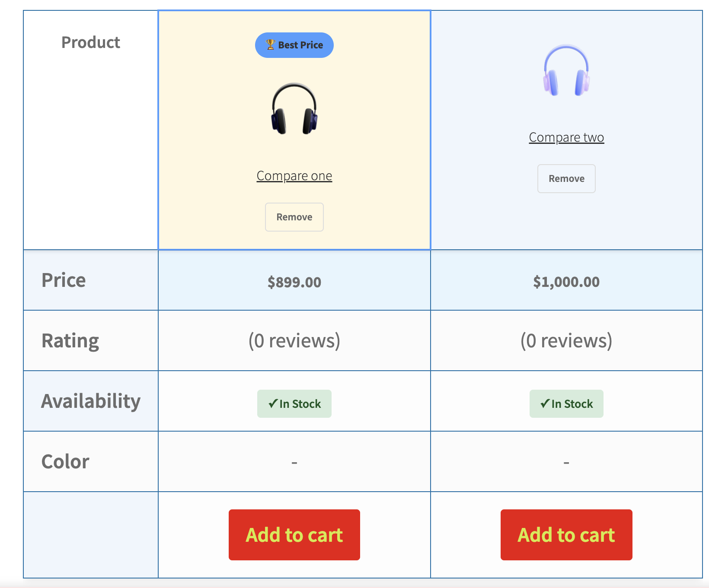Image resolution: width=709 pixels, height=588 pixels.
Task: Remove Compare one from comparison
Action: pos(294,217)
